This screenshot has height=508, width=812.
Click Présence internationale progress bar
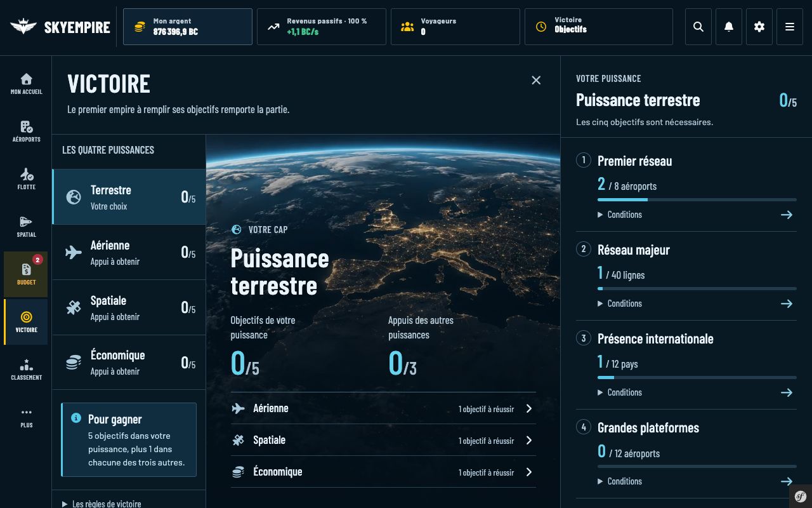click(697, 377)
